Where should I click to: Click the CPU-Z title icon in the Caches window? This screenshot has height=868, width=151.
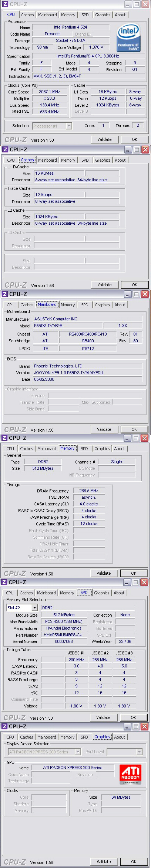5,149
